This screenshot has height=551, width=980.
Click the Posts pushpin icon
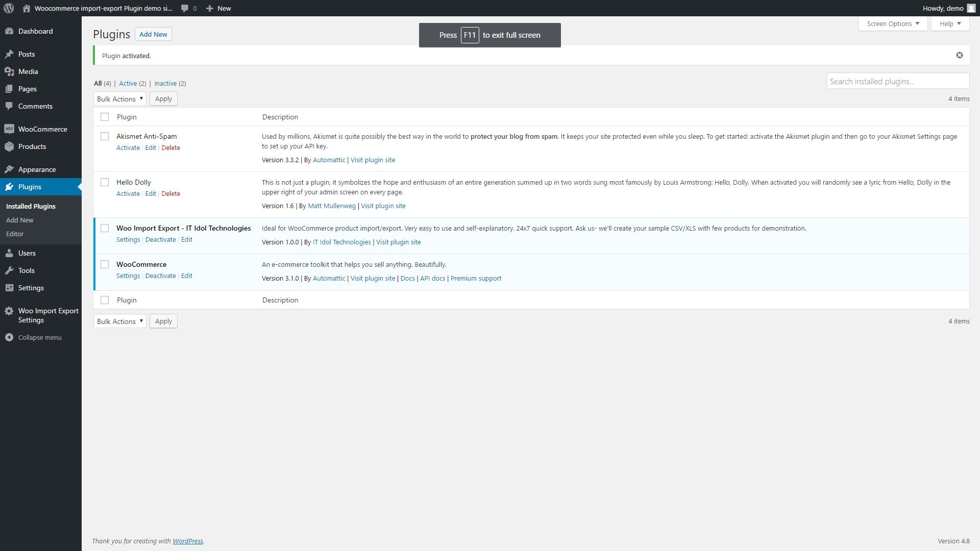(9, 54)
